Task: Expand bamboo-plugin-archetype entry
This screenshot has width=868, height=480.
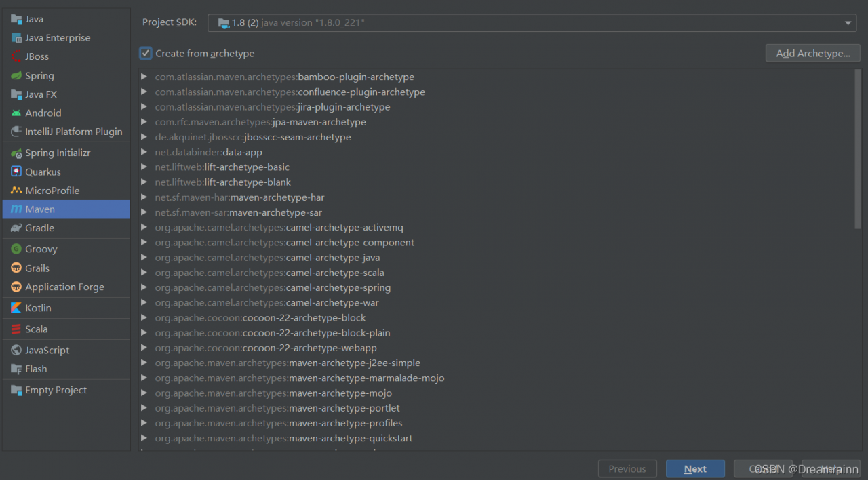Action: click(144, 77)
